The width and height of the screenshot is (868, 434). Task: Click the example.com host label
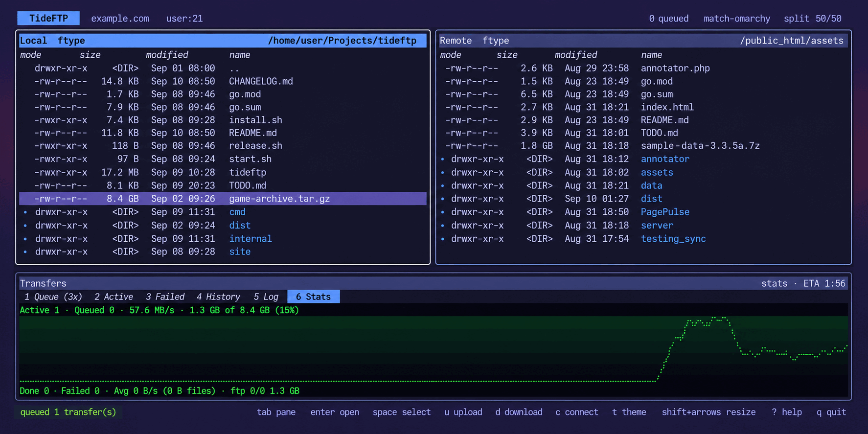coord(120,19)
